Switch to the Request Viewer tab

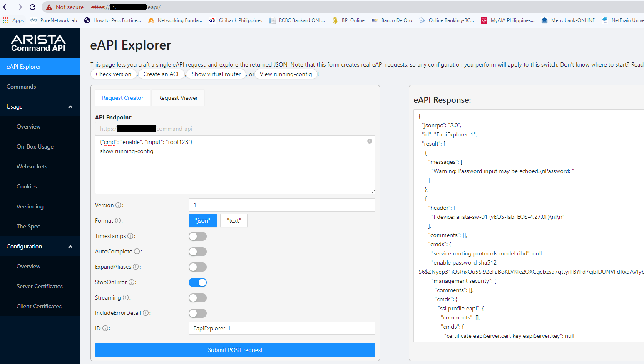pos(178,98)
